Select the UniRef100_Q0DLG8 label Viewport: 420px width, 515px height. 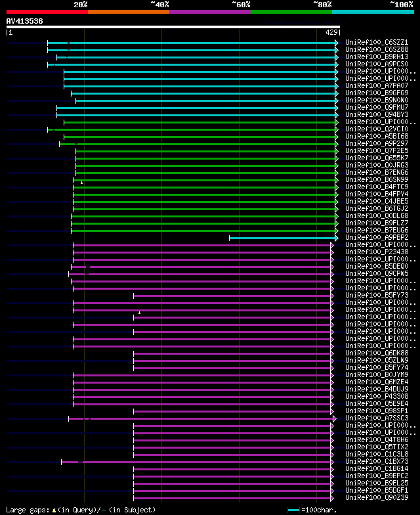point(377,215)
